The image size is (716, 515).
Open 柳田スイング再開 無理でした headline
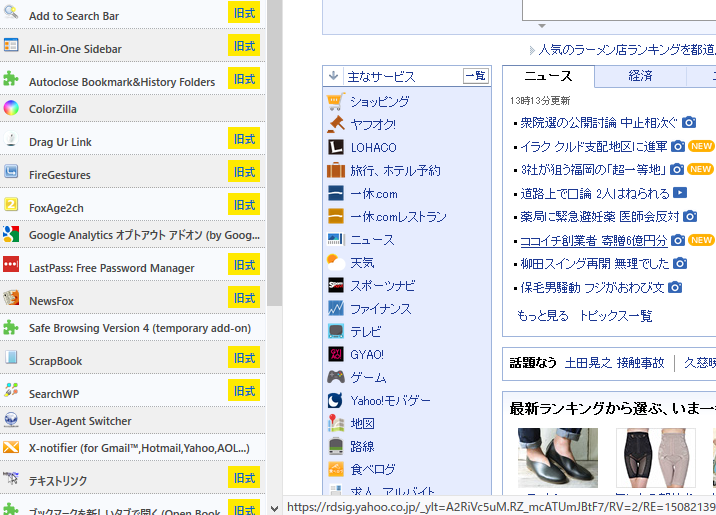click(x=595, y=263)
